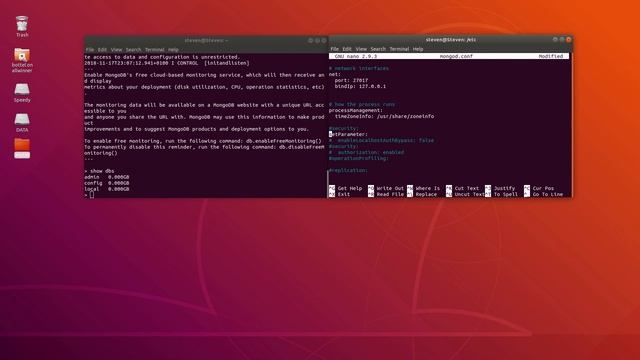Screen dimensions: 640x360
Task: Open Terminal menu in nano terminal window
Action: pos(399,49)
